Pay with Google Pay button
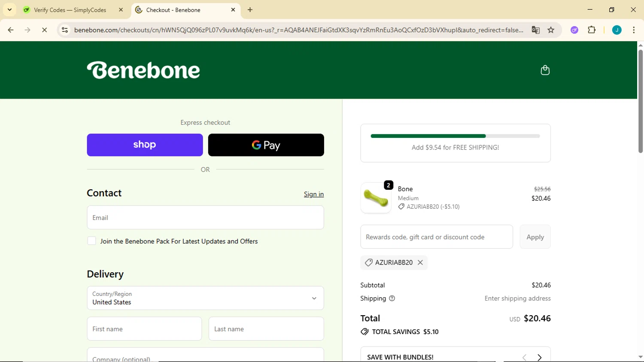 (266, 145)
